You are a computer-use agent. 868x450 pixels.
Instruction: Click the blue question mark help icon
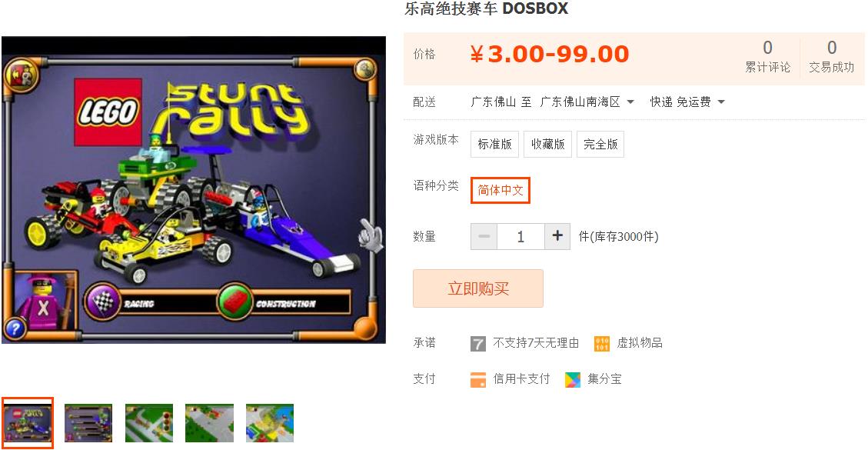(x=15, y=328)
